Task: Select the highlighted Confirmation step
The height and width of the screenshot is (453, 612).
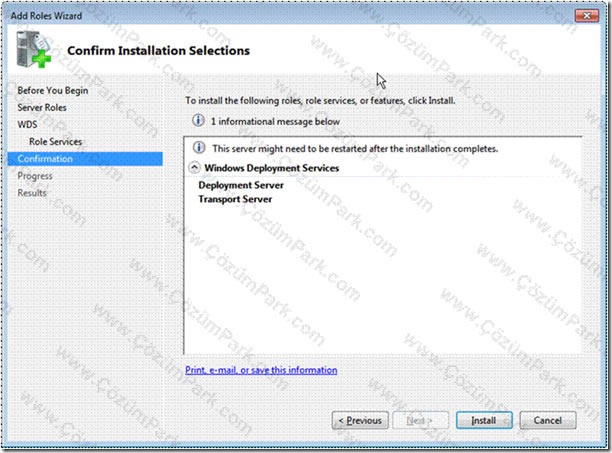Action: (x=85, y=159)
